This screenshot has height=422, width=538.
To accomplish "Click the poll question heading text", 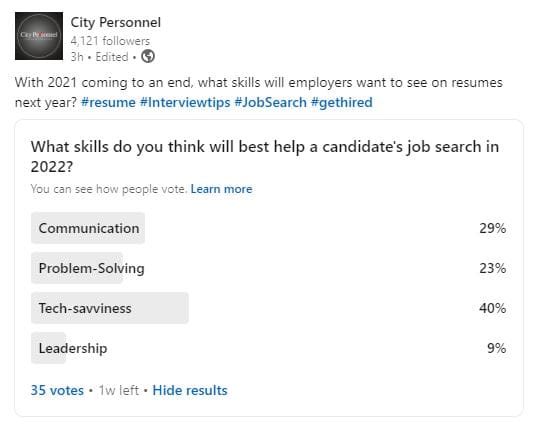I will 265,156.
